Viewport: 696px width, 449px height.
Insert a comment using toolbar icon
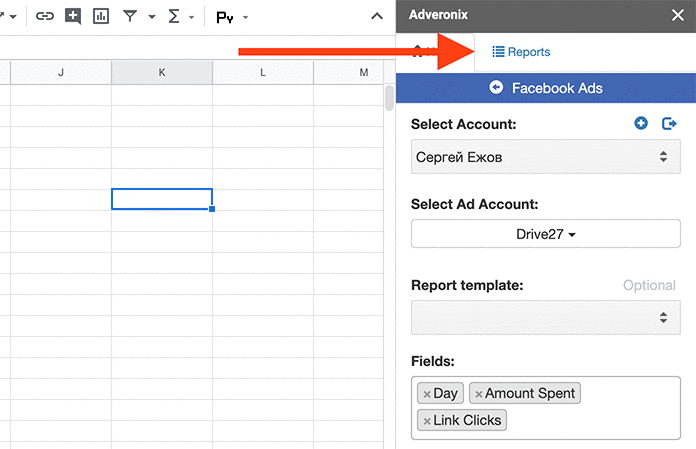[73, 16]
